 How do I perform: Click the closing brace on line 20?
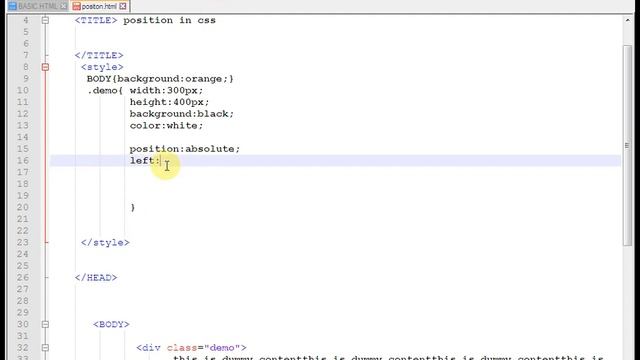point(133,207)
